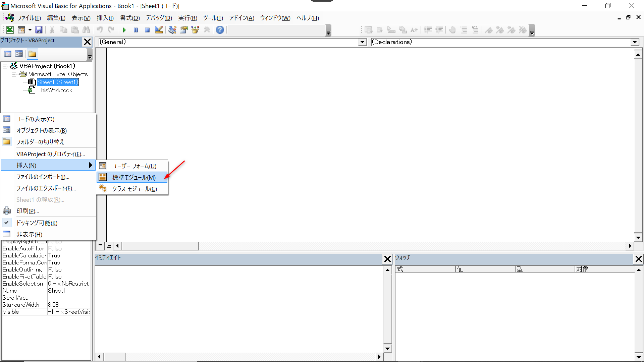Open the ツール(T) menu

point(213,18)
